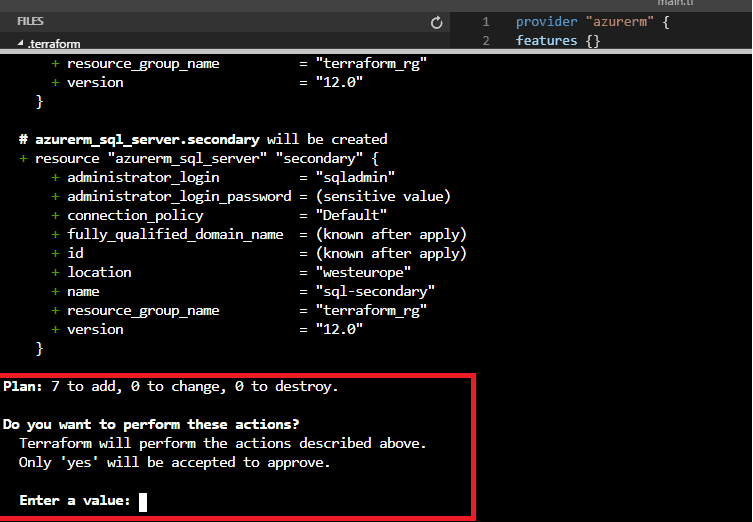Select 'Terraform will perform the actions' line
Screen dimensions: 753x522
(222, 443)
